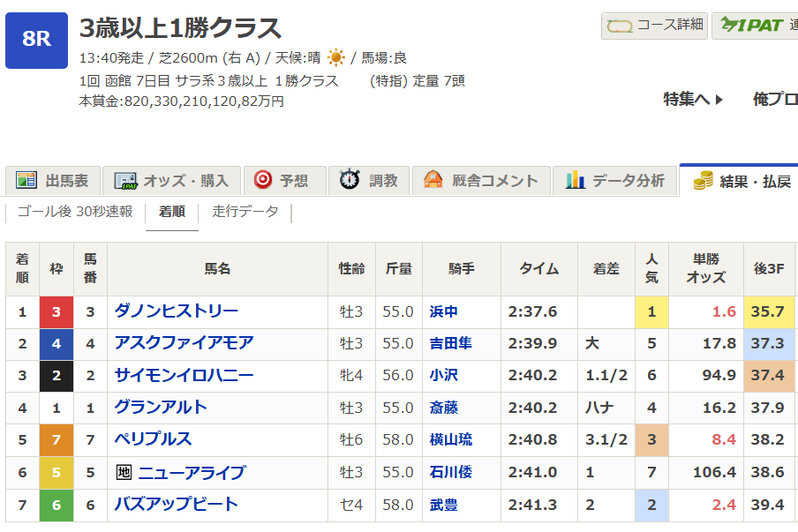
Task: Click the 単勝オッズ column header
Action: pos(706,269)
